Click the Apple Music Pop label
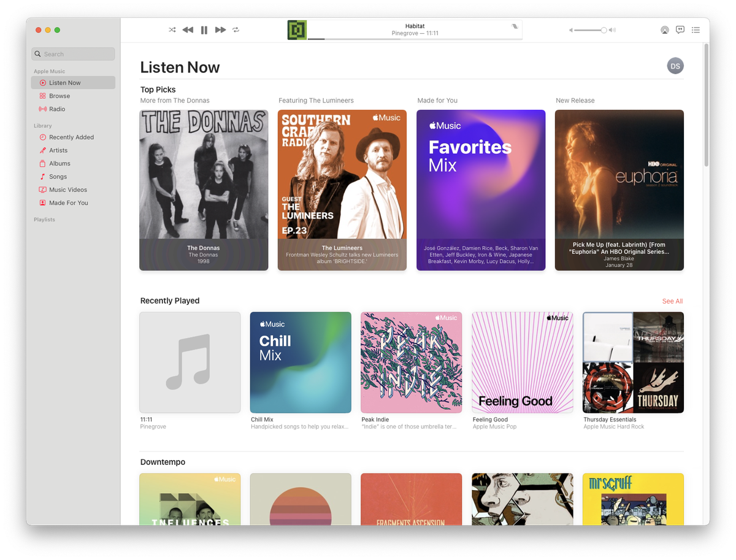 (494, 427)
